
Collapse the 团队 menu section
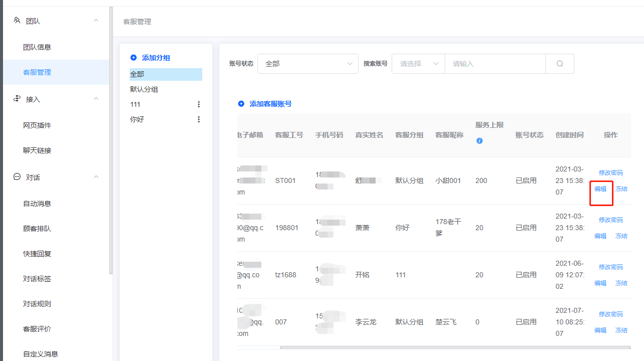click(x=96, y=21)
